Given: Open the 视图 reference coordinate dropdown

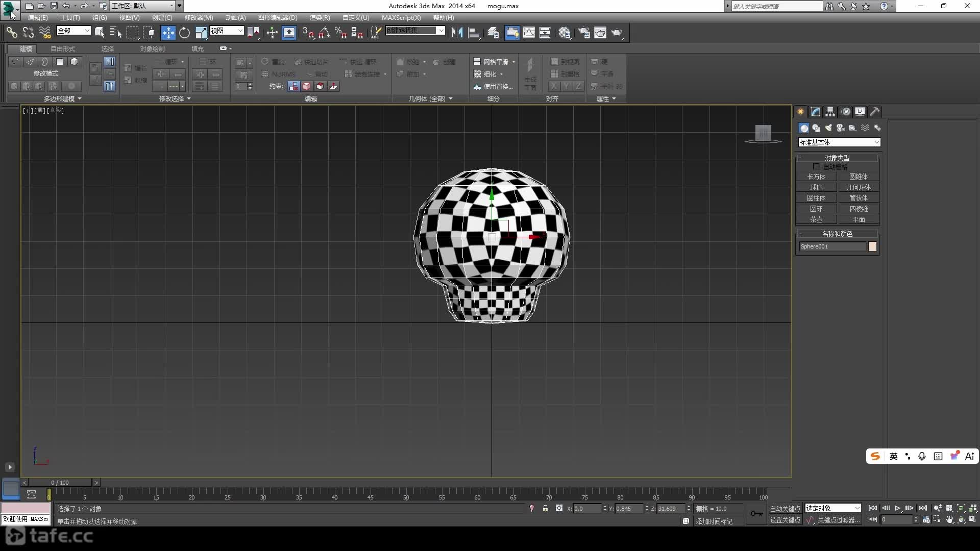Looking at the screenshot, I should coord(227,31).
